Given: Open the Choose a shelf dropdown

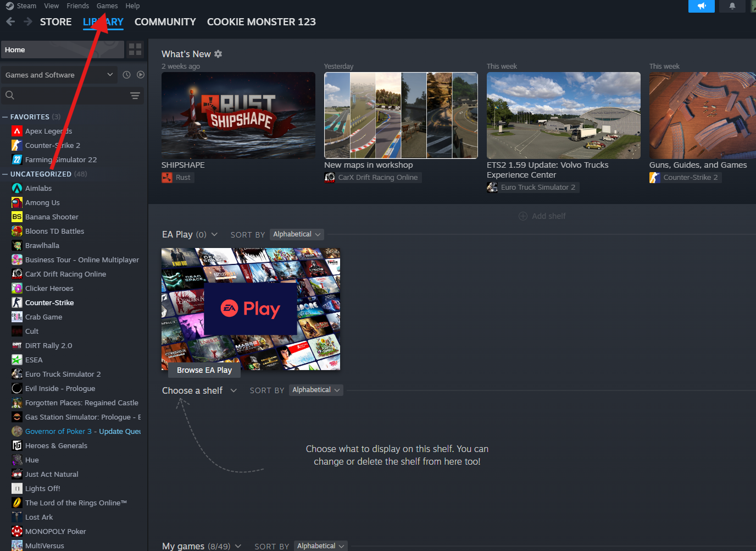Looking at the screenshot, I should click(235, 390).
